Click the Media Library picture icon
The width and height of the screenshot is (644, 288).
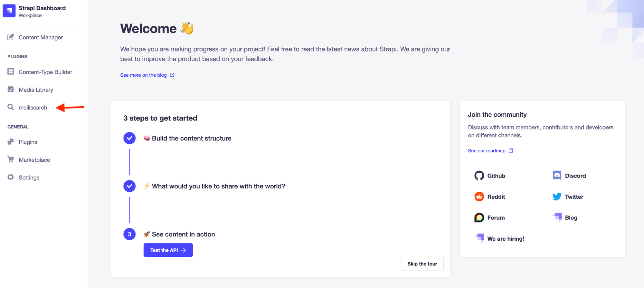click(x=11, y=89)
